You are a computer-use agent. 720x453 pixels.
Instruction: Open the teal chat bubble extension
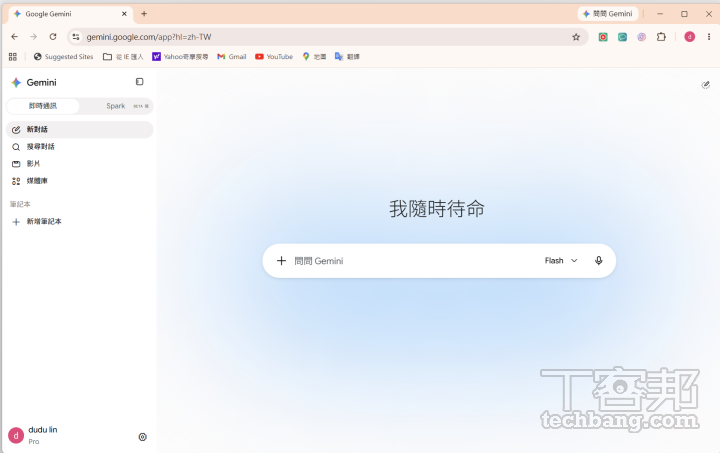coord(622,37)
